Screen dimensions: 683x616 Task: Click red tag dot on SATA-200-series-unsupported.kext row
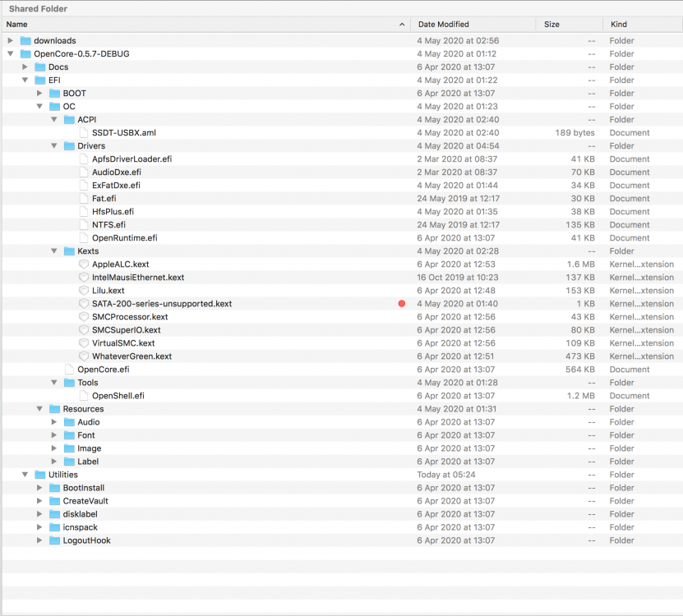tap(402, 303)
